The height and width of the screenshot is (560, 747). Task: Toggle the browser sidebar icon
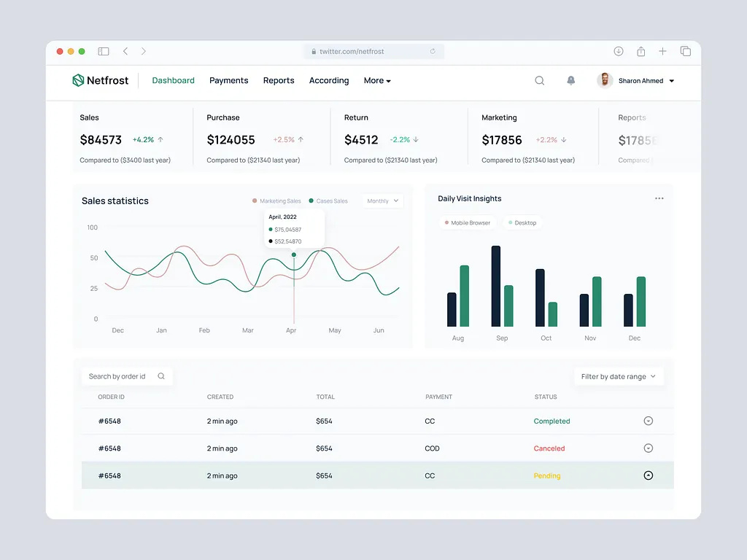pyautogui.click(x=103, y=51)
